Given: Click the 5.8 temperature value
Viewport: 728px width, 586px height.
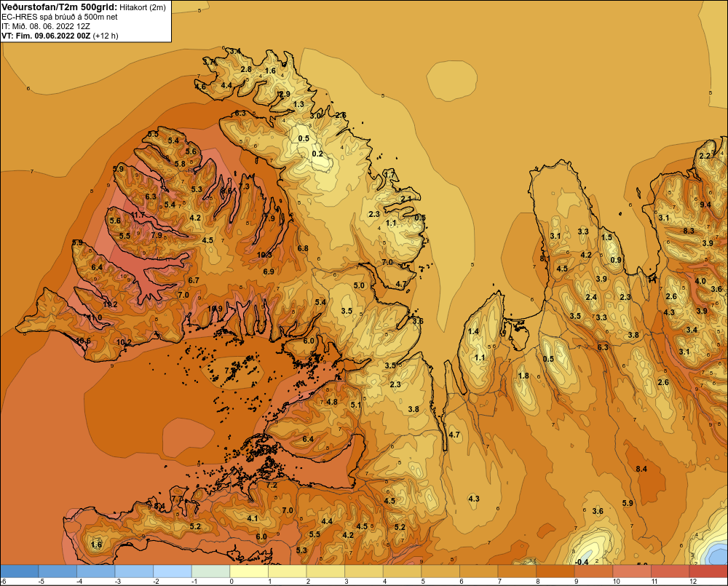Looking at the screenshot, I should coord(180,164).
